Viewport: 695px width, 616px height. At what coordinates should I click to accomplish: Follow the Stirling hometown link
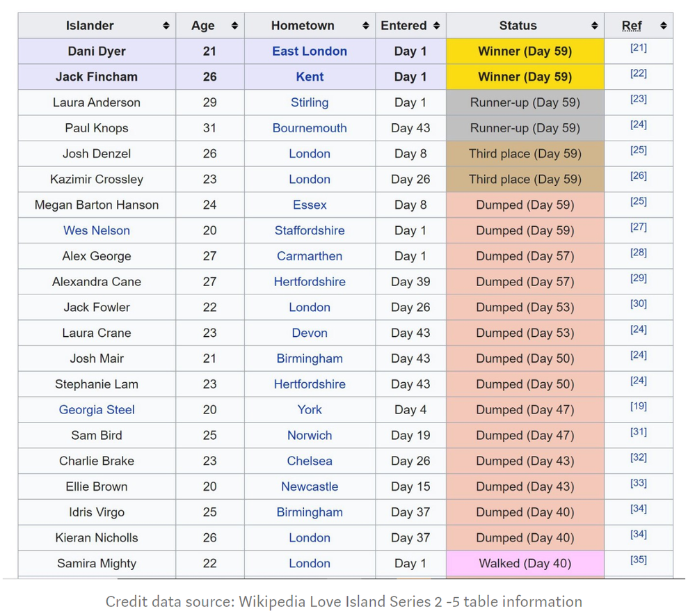click(x=310, y=102)
